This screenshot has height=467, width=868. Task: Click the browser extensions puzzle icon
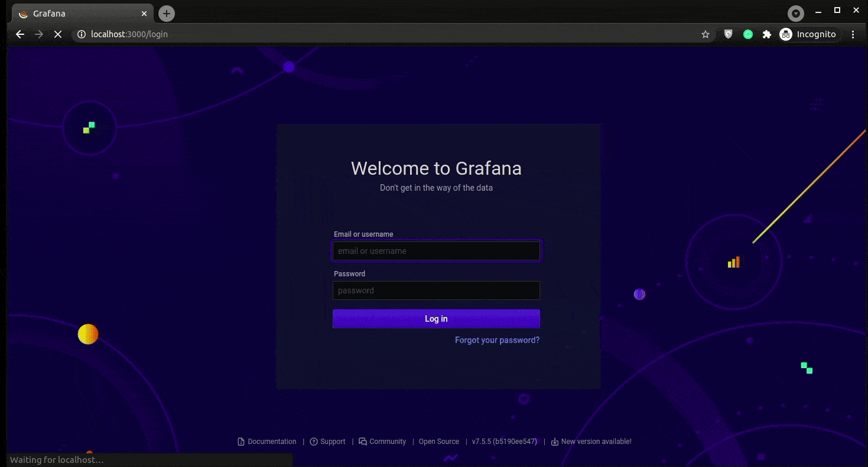point(766,34)
